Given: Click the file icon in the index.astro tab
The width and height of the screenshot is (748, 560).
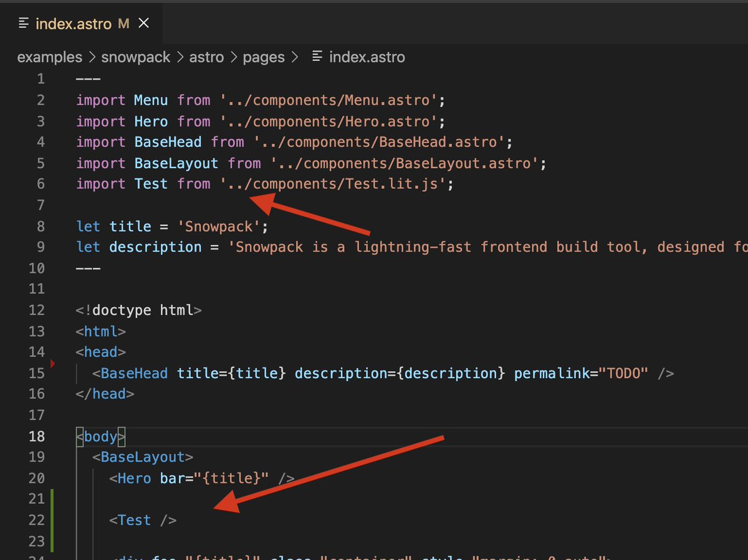Looking at the screenshot, I should click(23, 22).
